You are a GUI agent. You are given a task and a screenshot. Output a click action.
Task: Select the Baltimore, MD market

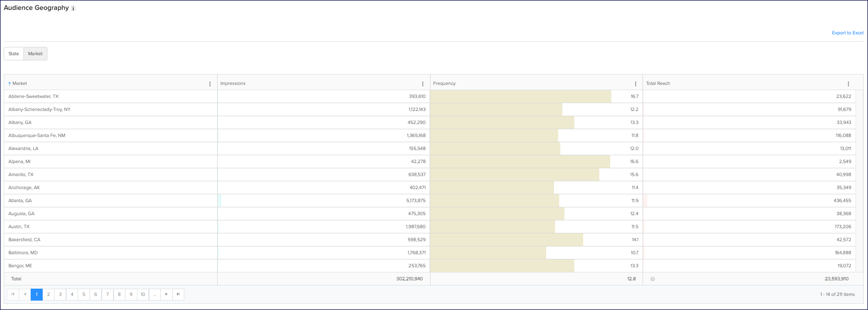[23, 253]
